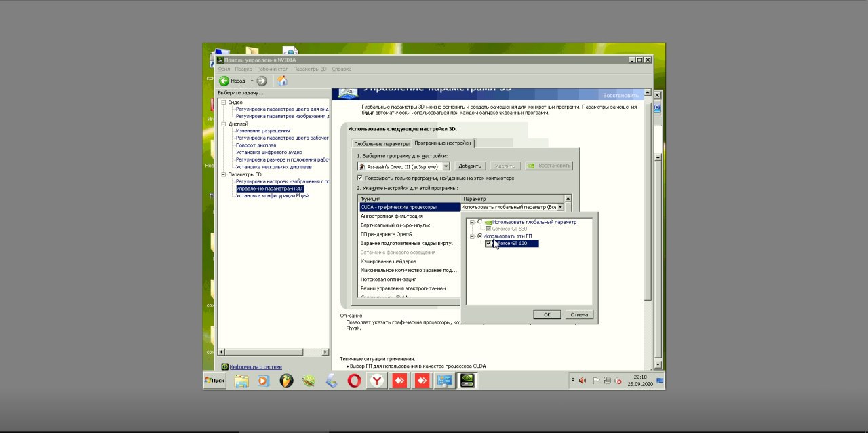Click the grayed-out Удалить button
The height and width of the screenshot is (433, 868).
point(505,166)
